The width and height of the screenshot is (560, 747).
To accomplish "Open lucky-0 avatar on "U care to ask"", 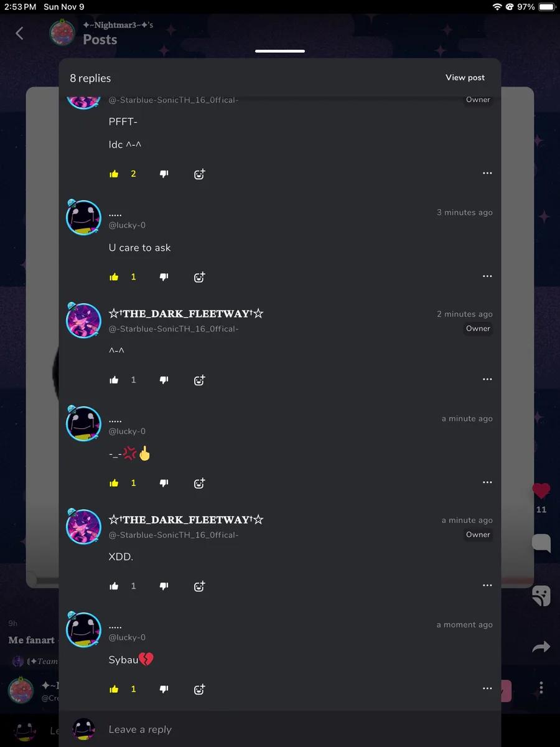I will (x=83, y=217).
